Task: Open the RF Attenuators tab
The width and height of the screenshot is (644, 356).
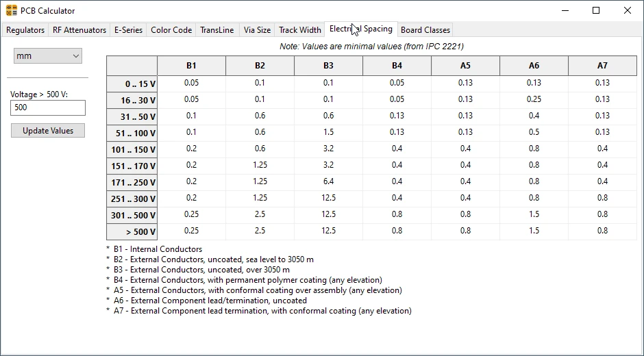Action: [x=79, y=30]
